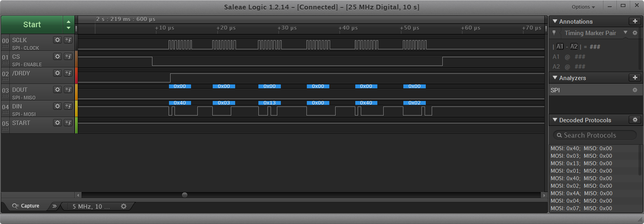Collapse the Analyzers panel
The width and height of the screenshot is (644, 224).
(555, 78)
